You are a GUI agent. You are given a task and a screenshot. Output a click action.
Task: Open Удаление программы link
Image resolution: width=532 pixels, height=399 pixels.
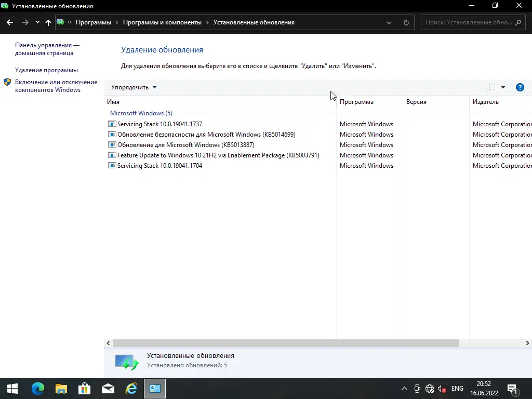(x=46, y=70)
